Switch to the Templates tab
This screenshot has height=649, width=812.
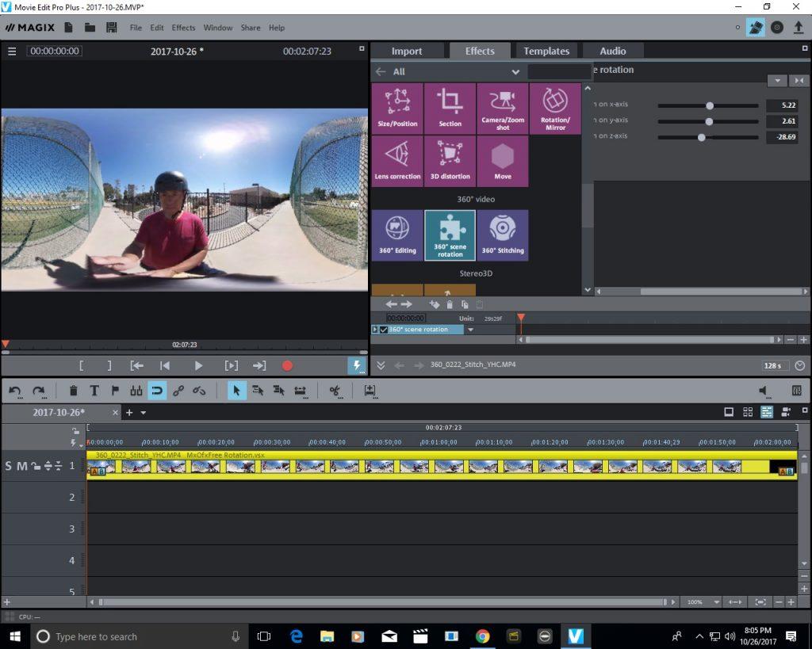[x=546, y=50]
